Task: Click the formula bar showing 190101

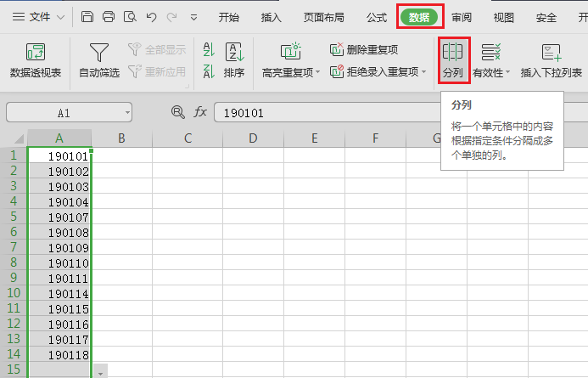Action: [327, 113]
